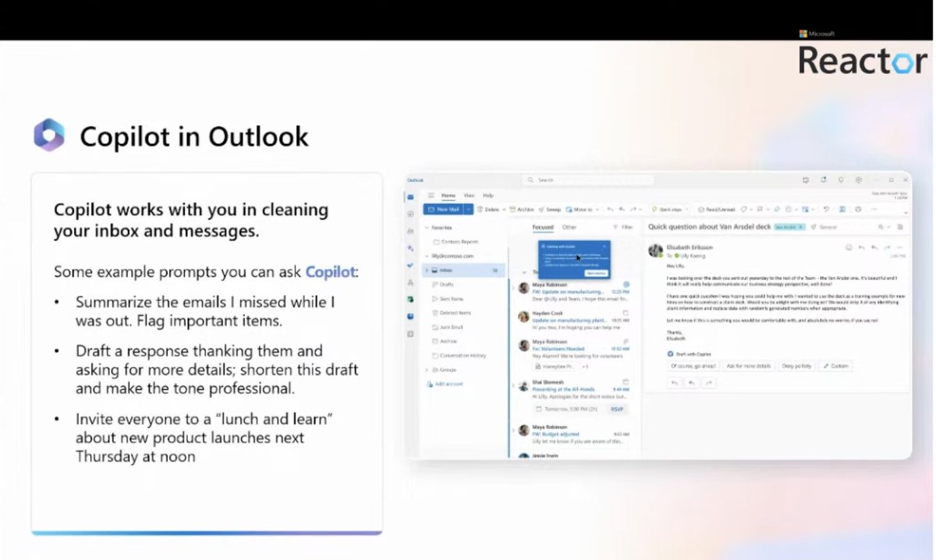Open the Excel app icon in sidebar
Image resolution: width=936 pixels, height=560 pixels.
pyautogui.click(x=410, y=299)
